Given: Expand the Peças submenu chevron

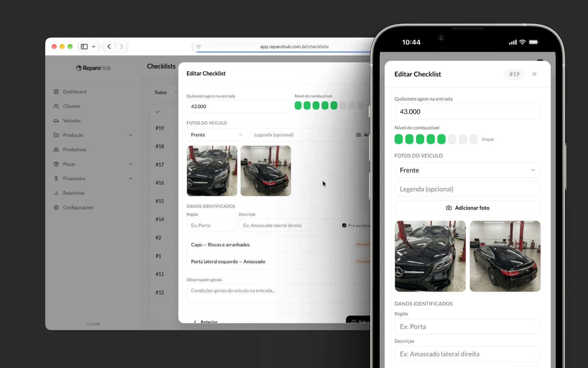Looking at the screenshot, I should click(x=130, y=164).
